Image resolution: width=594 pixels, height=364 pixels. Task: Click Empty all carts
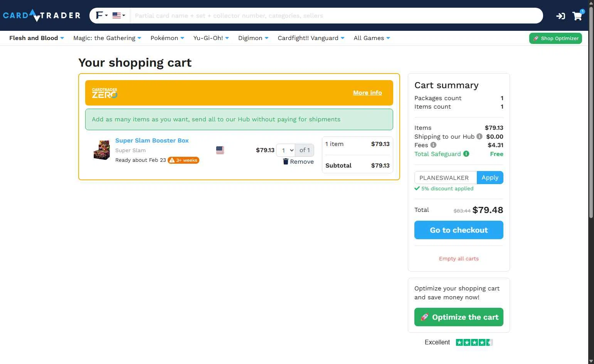(459, 258)
